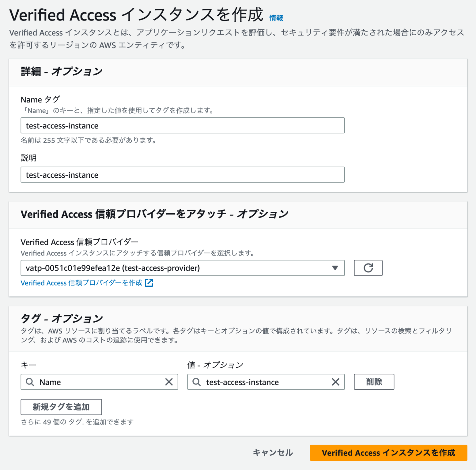
Task: Click the magnifier icon in the キー field
Action: (x=30, y=382)
